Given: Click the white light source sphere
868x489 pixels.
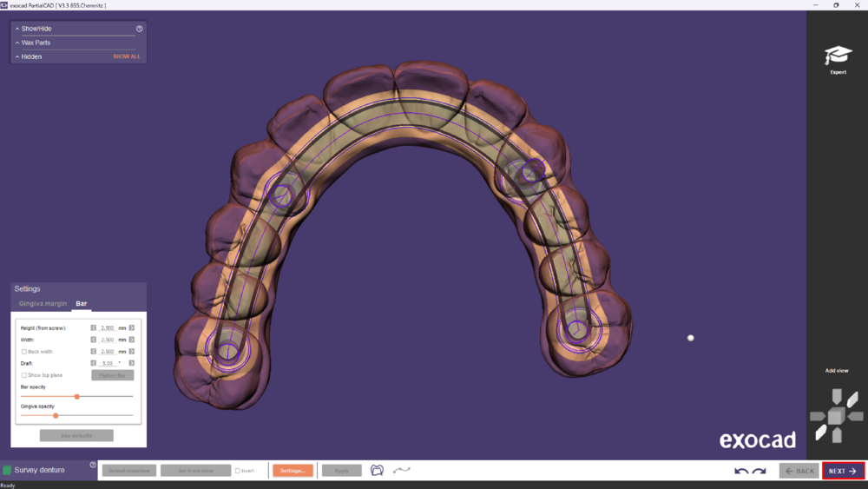Looking at the screenshot, I should tap(690, 338).
